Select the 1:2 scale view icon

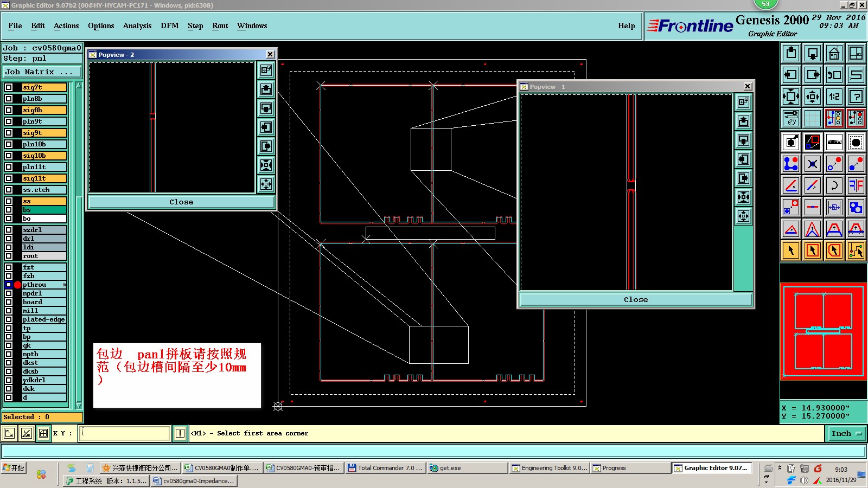(834, 97)
